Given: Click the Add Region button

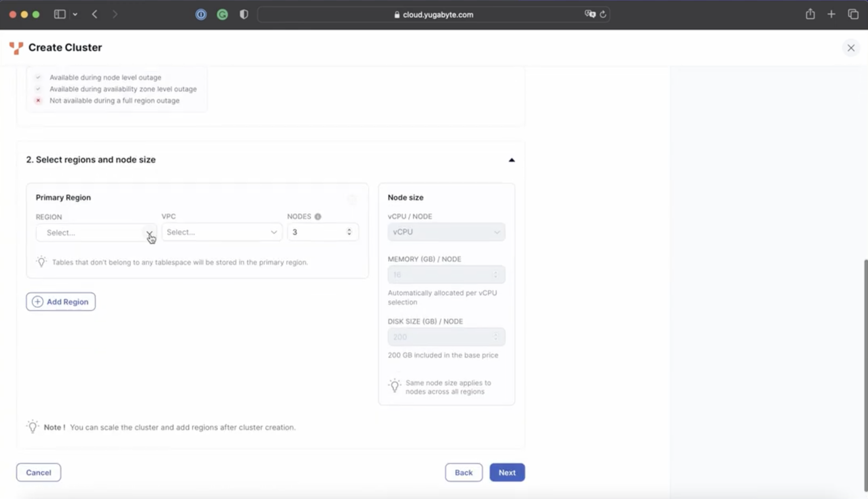Looking at the screenshot, I should pyautogui.click(x=61, y=302).
